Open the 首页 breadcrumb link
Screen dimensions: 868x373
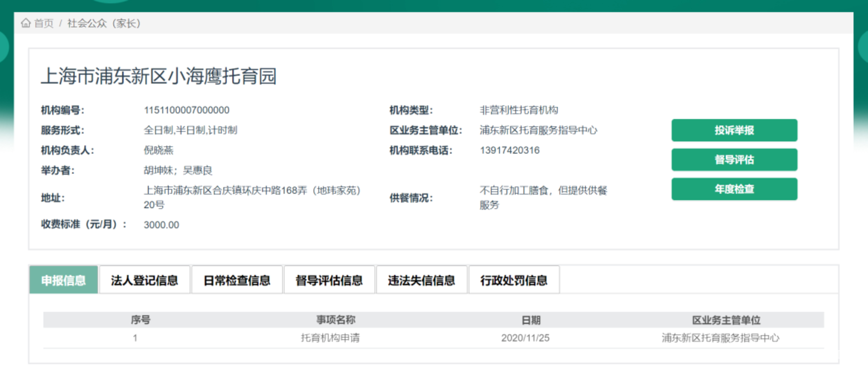coord(44,23)
